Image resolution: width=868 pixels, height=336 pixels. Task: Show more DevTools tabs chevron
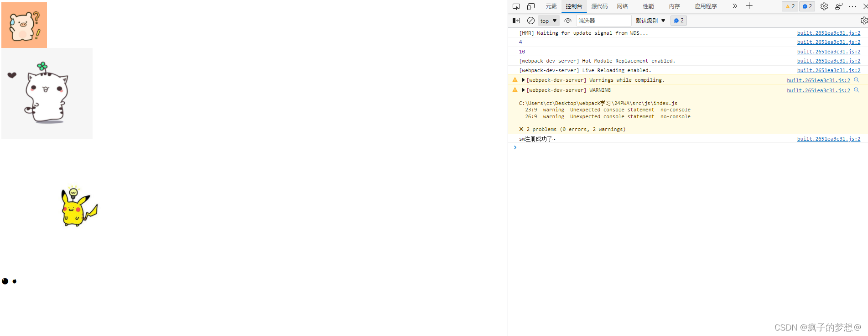click(x=734, y=6)
